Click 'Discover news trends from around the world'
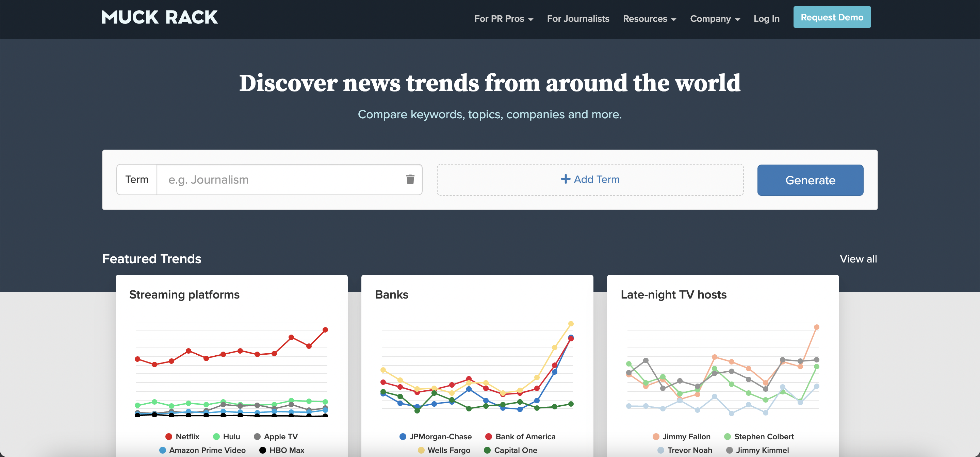 (490, 83)
